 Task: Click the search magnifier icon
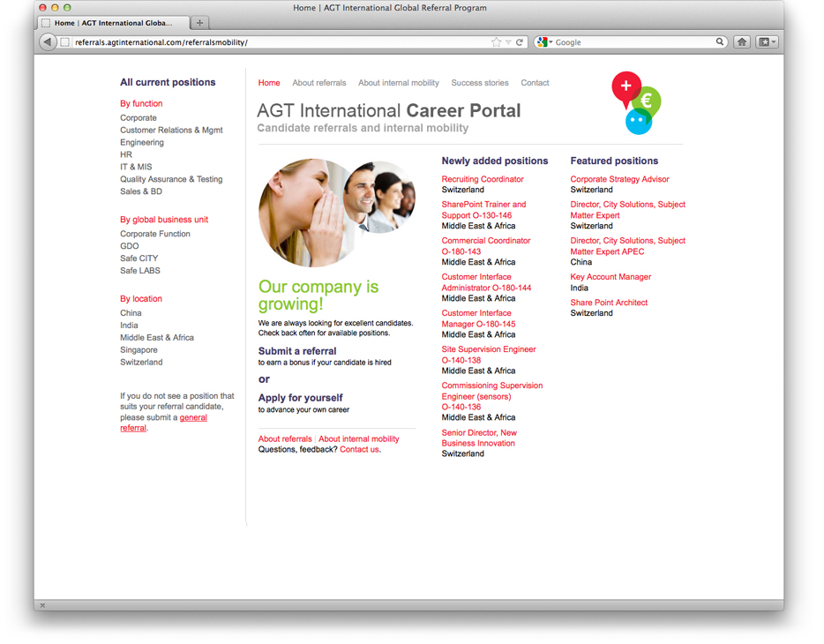click(719, 41)
